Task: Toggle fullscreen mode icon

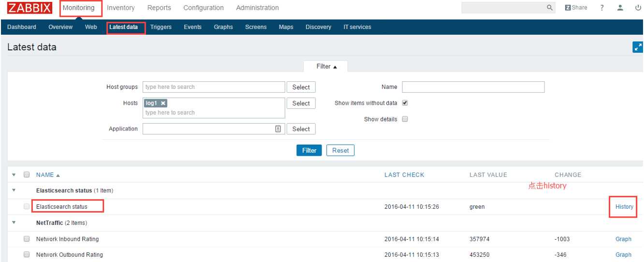Action: [x=638, y=47]
